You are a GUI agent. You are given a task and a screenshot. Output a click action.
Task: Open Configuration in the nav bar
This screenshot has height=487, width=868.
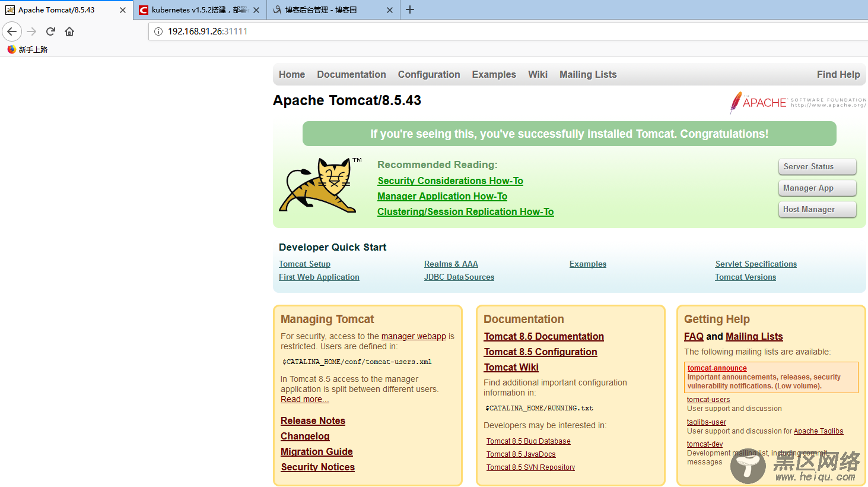click(429, 74)
